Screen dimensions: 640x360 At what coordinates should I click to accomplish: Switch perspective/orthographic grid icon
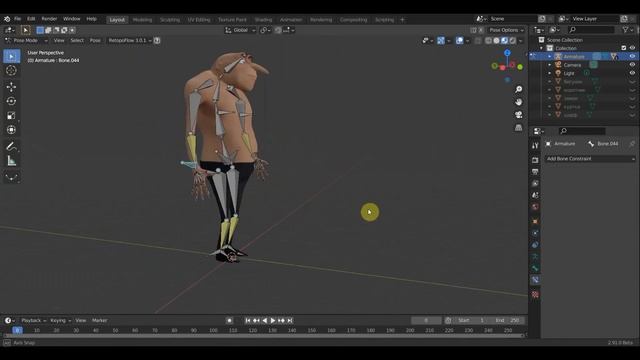(518, 127)
